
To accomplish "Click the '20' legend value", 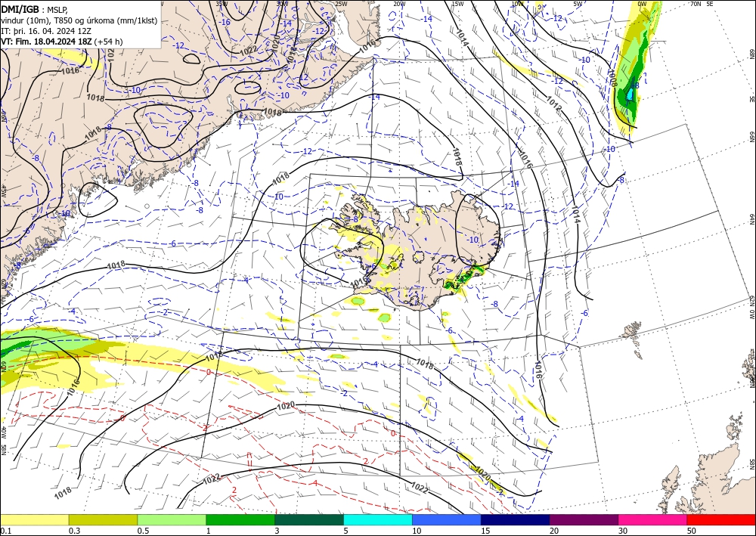I will tap(554, 531).
